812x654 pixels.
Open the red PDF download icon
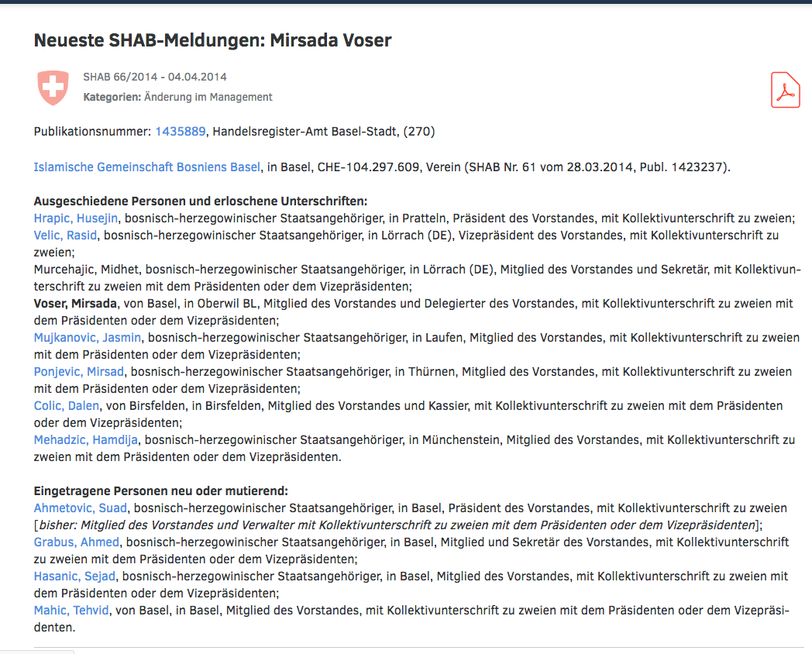785,89
